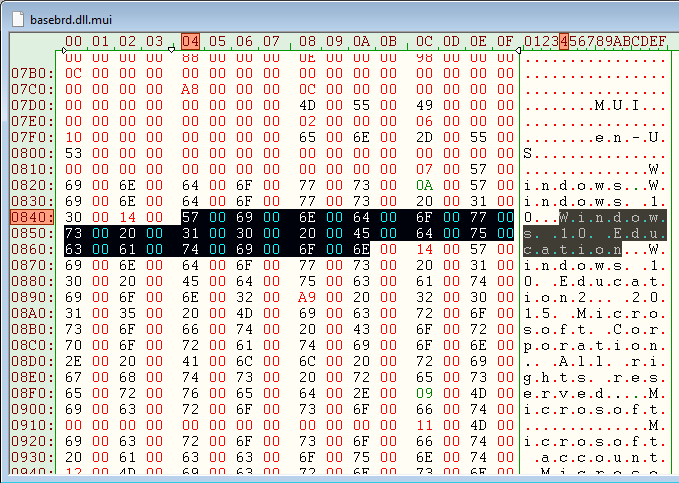Click the 02 byte in row 07E0
The width and height of the screenshot is (679, 483).
(307, 121)
